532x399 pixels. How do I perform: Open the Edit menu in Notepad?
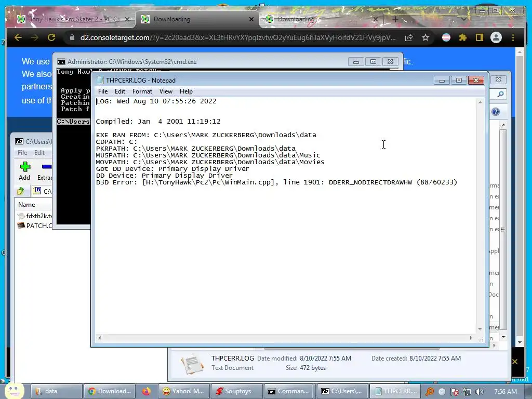pos(120,91)
